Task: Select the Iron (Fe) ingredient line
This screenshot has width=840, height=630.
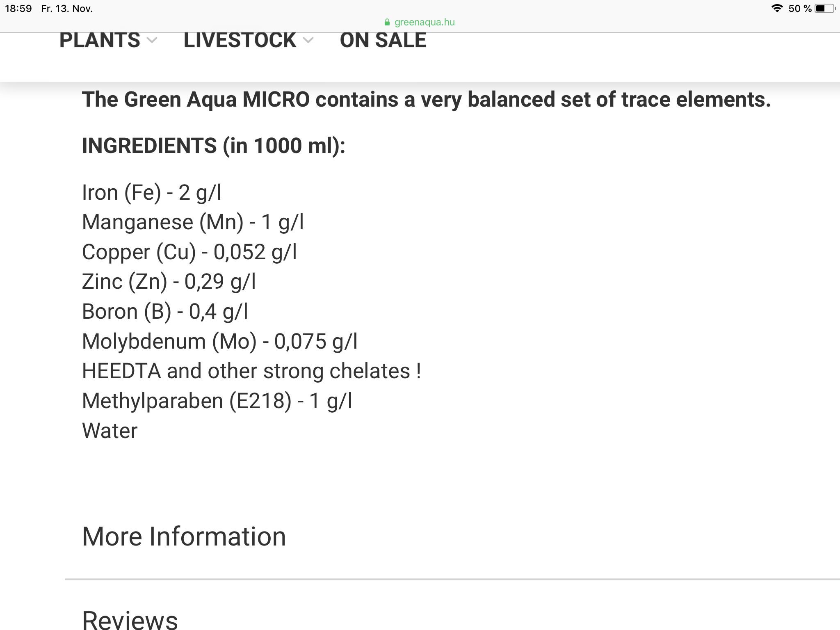Action: click(x=152, y=192)
